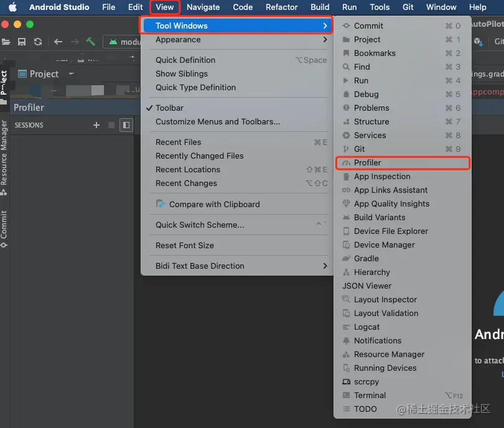The image size is (504, 428).
Task: Open the Navigate menu
Action: pos(203,7)
